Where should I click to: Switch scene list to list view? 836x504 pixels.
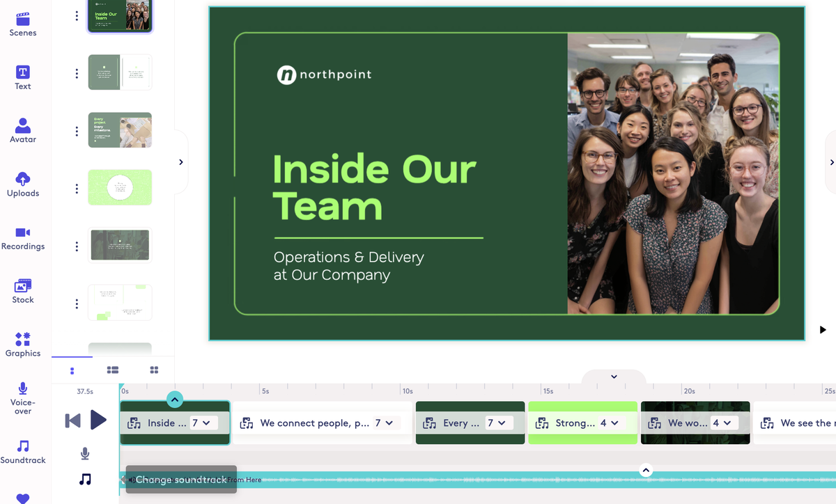[x=113, y=370]
